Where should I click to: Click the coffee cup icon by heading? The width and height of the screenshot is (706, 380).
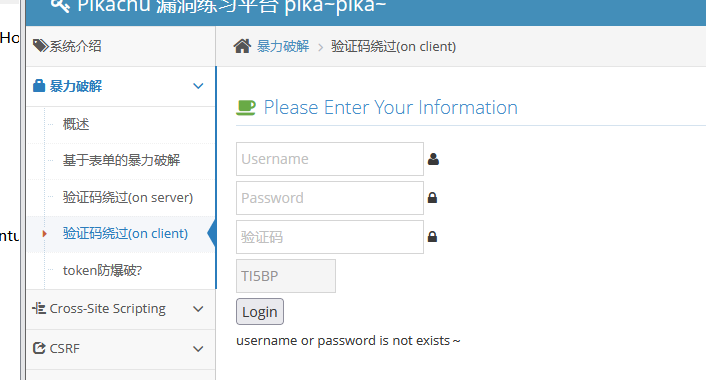(x=246, y=108)
